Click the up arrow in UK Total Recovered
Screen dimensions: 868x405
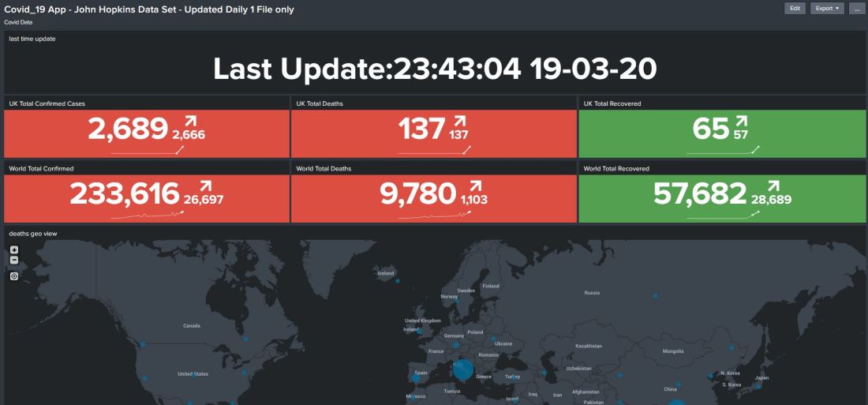point(741,122)
